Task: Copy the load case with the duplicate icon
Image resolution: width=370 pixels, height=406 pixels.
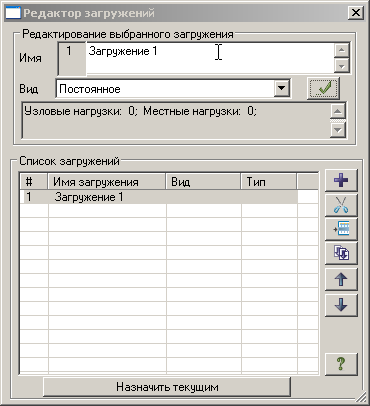Action: pyautogui.click(x=341, y=254)
